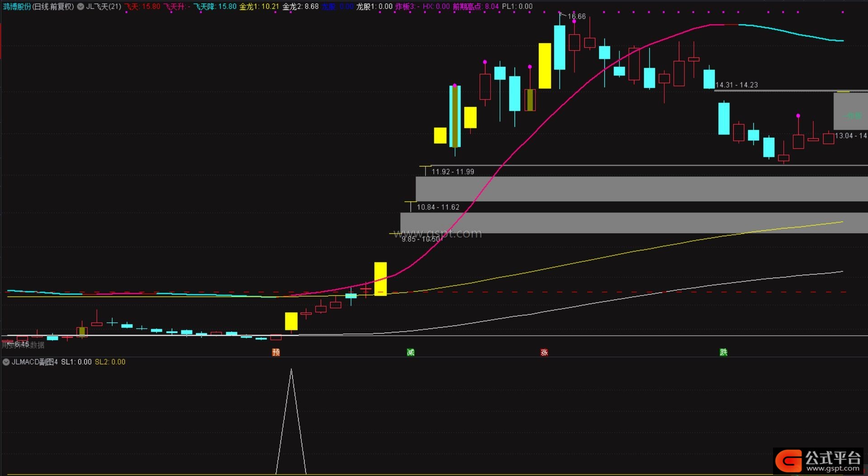Click the 金龙1: 10.21 indicator value

click(259, 7)
